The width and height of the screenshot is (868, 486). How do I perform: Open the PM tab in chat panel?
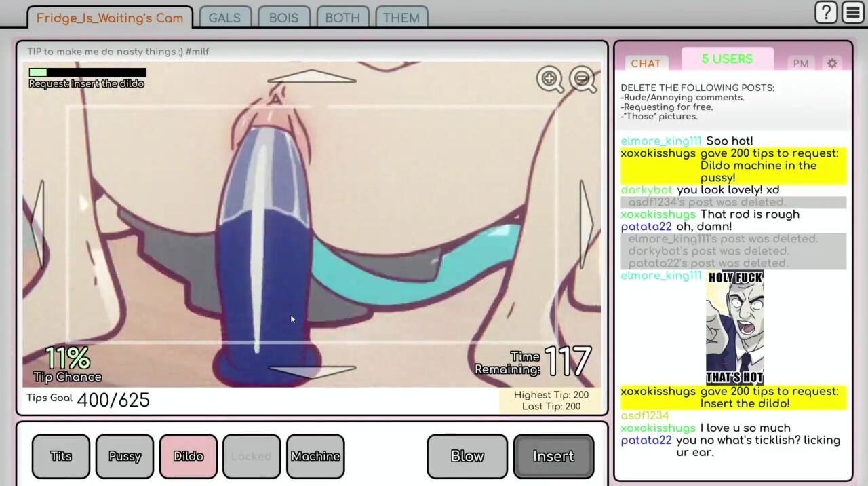coord(801,63)
